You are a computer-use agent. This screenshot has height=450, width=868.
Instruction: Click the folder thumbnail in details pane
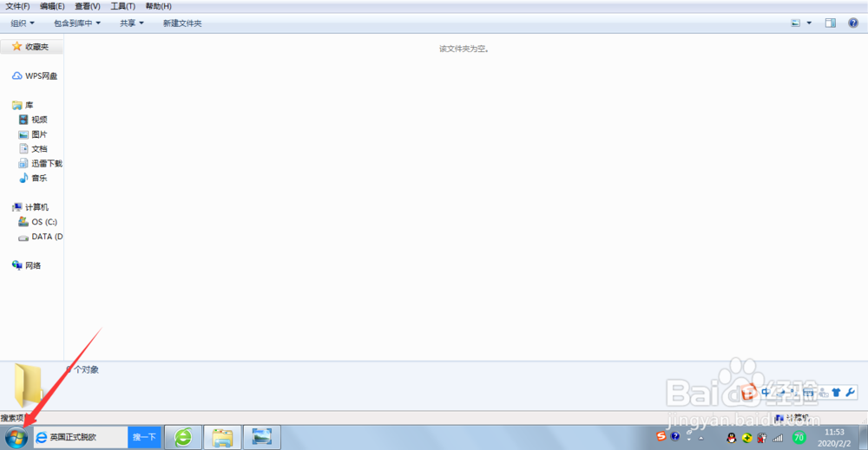(x=28, y=385)
